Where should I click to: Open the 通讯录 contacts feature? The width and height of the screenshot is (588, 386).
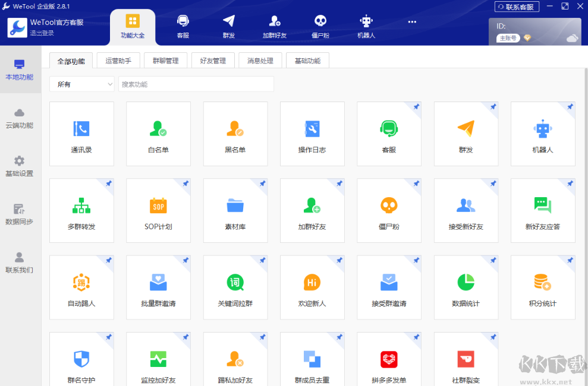click(x=81, y=134)
